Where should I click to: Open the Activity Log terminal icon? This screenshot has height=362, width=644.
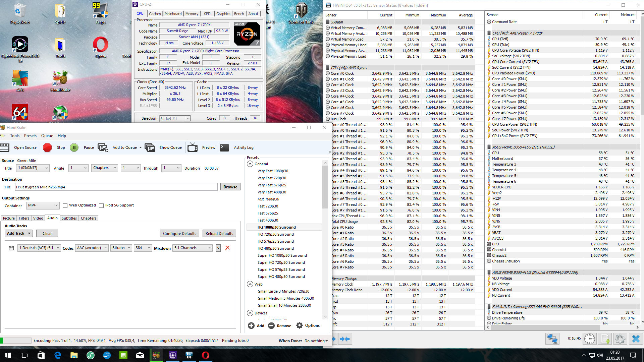click(x=224, y=147)
